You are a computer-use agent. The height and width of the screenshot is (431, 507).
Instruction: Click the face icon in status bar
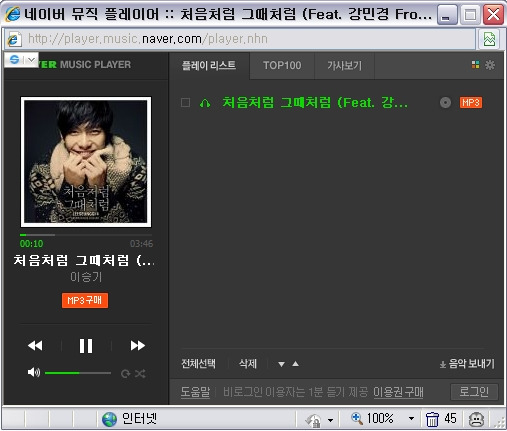[x=476, y=419]
